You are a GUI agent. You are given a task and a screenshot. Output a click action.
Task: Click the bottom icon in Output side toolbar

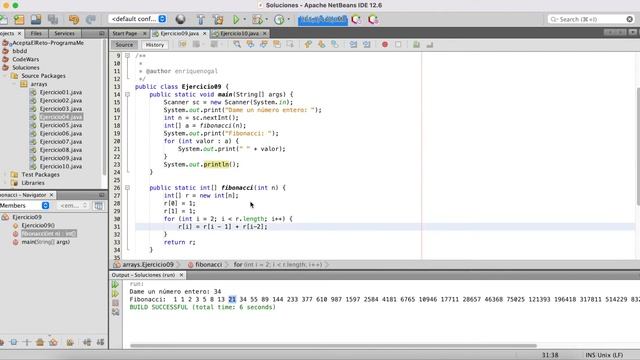116,312
